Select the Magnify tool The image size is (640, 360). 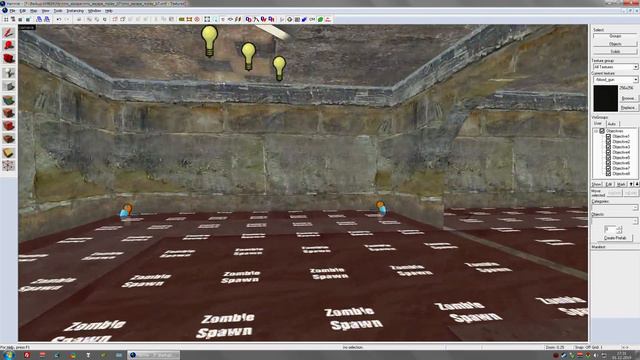pyautogui.click(x=9, y=45)
